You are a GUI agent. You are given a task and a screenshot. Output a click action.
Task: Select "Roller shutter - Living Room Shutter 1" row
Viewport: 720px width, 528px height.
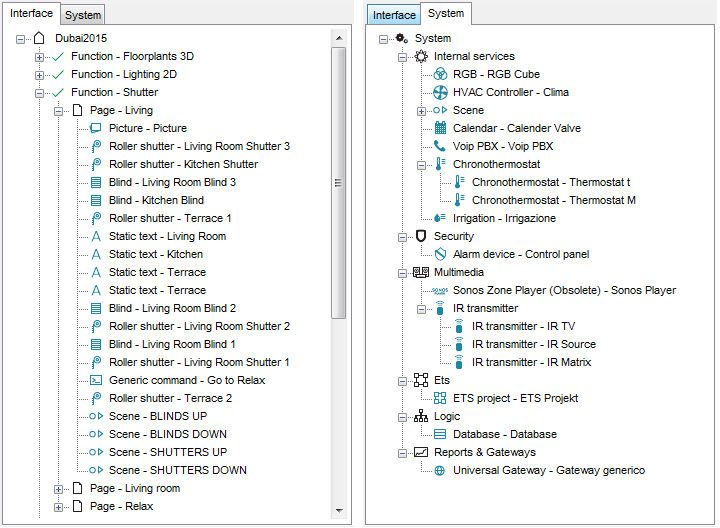(199, 362)
